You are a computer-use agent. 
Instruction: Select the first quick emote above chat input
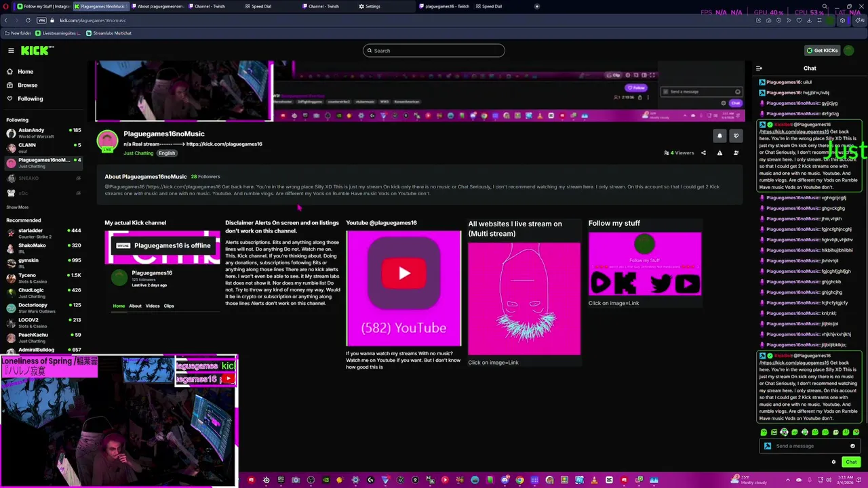point(764,432)
